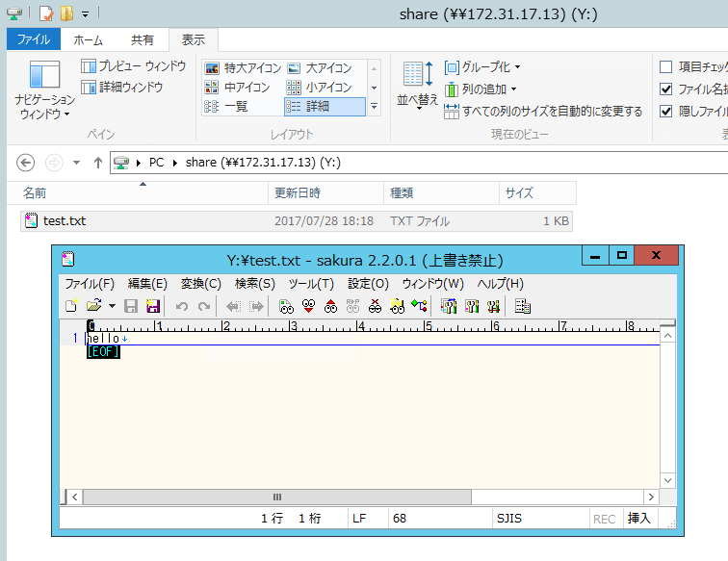This screenshot has height=561, width=728.
Task: Open Grep search folder icon
Action: (x=397, y=306)
